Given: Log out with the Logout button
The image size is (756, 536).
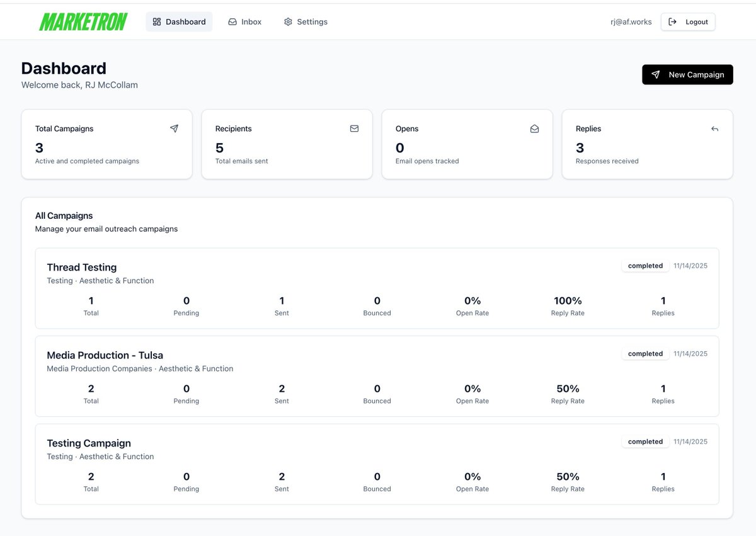Looking at the screenshot, I should (688, 21).
